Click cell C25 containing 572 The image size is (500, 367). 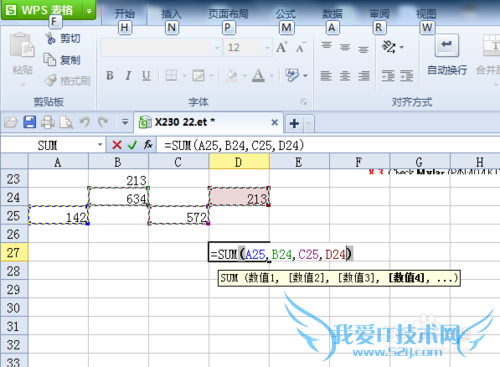click(179, 215)
